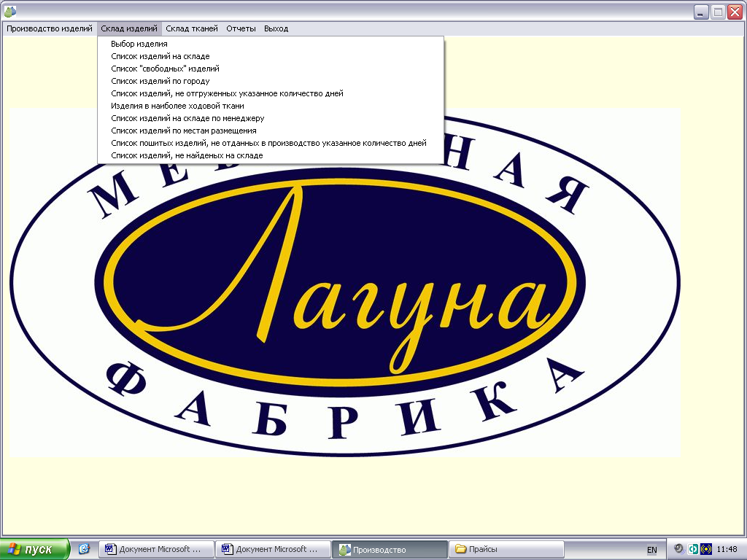Select Список "свободных" изделий
The height and width of the screenshot is (560, 747).
point(271,69)
